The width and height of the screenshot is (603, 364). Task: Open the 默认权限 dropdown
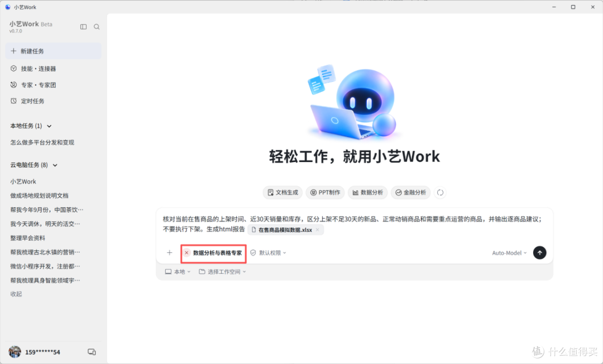click(268, 253)
